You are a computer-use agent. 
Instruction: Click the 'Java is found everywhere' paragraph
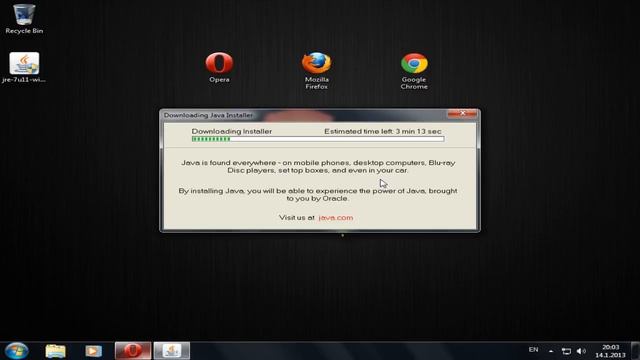coord(318,167)
